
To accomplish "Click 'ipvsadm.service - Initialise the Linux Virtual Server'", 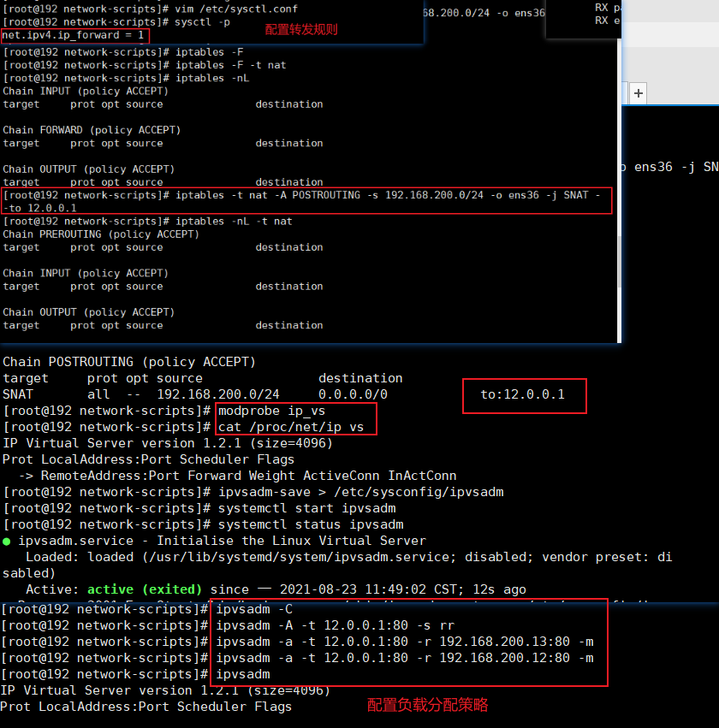I will tap(222, 541).
